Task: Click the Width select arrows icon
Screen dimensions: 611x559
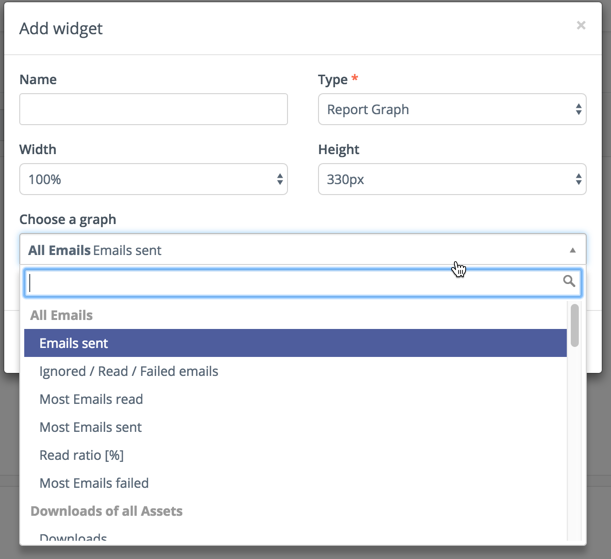Action: pyautogui.click(x=280, y=180)
